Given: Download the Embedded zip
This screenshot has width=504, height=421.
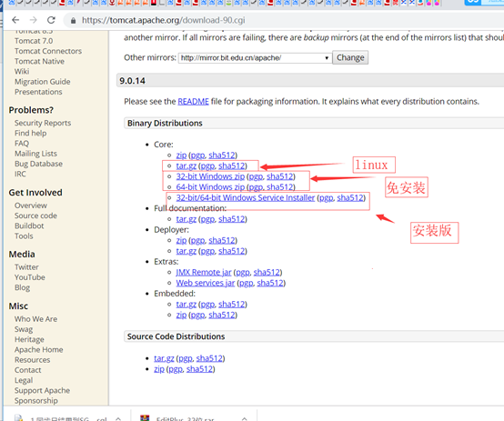Looking at the screenshot, I should click(x=181, y=315).
